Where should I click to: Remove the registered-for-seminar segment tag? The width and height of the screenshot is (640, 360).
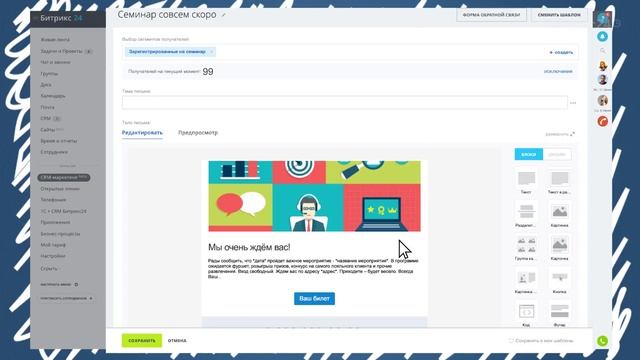click(x=211, y=52)
